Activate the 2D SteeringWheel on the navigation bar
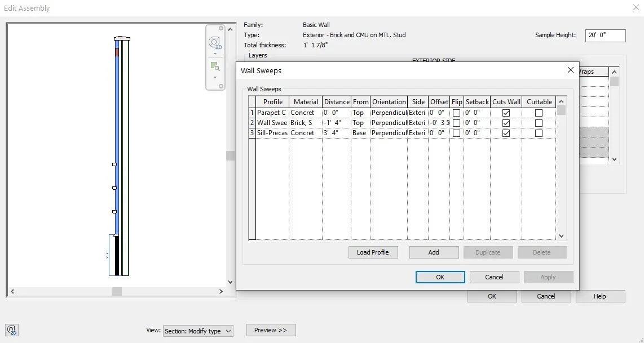Screen dimensions: 644x343 tap(215, 42)
